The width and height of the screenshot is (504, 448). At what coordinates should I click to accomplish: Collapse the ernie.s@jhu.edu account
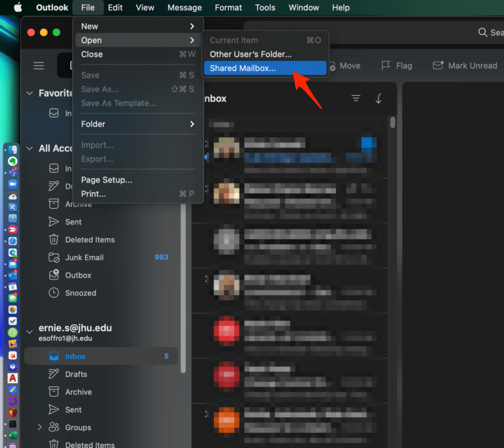click(x=30, y=332)
